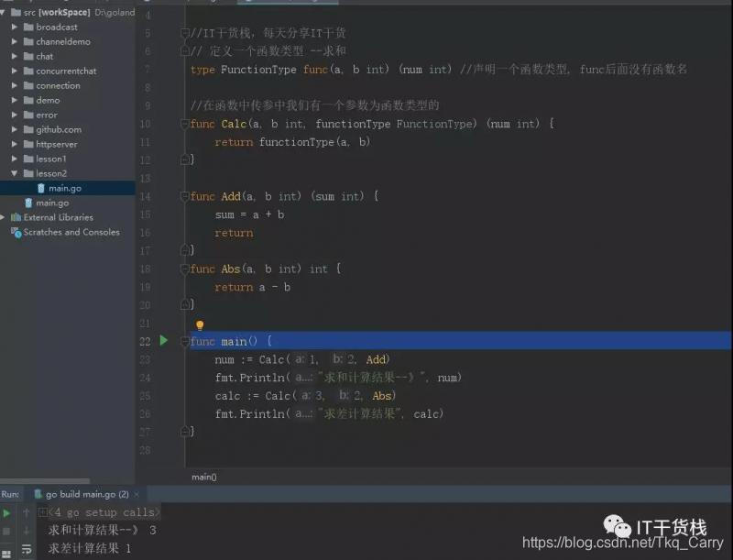Collapse the main function fold marker

[x=185, y=341]
